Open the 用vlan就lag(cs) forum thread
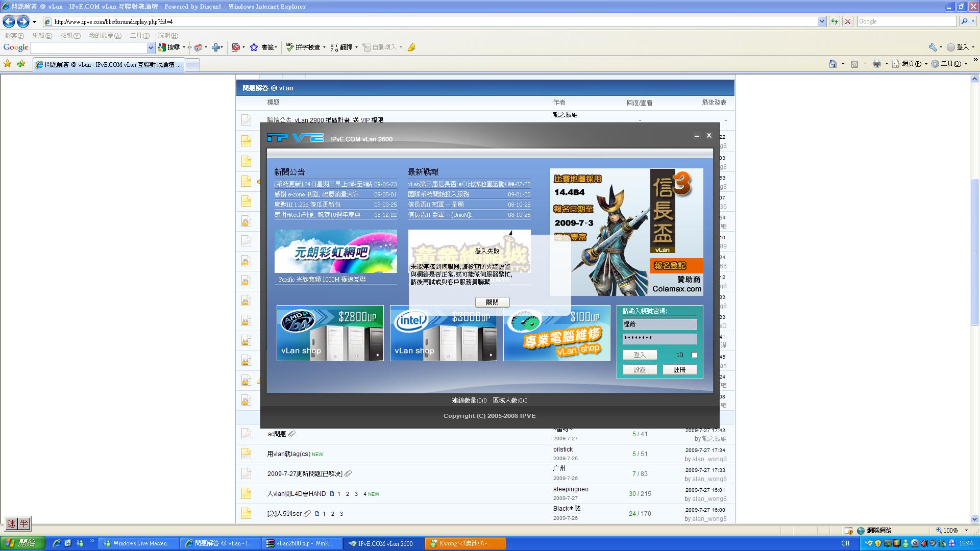This screenshot has width=980, height=551. pyautogui.click(x=288, y=454)
